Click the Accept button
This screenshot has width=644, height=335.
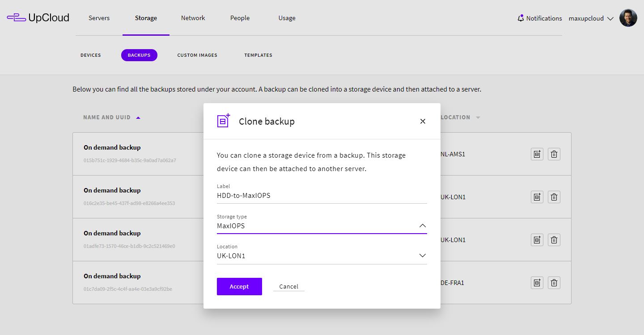click(239, 286)
